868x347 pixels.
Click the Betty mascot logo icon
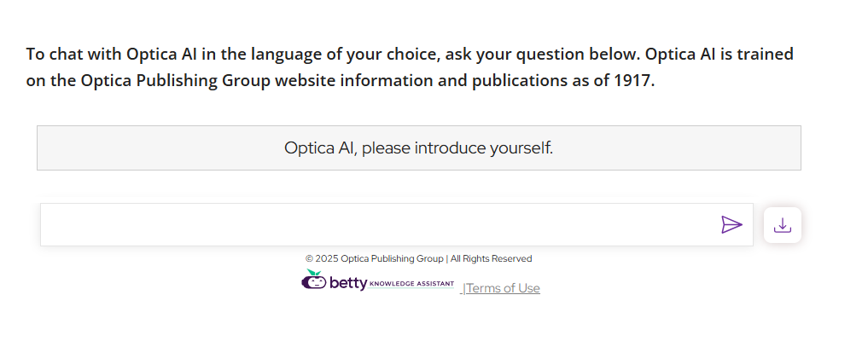[x=314, y=280]
